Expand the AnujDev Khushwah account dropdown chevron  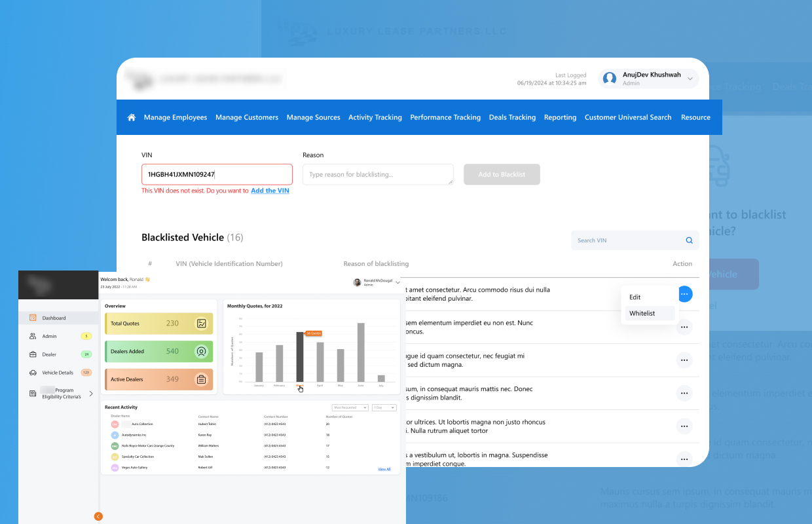[x=690, y=79]
